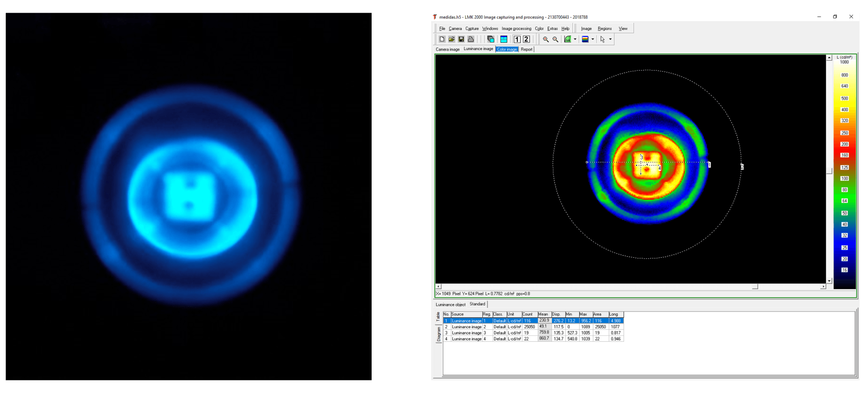This screenshot has width=868, height=407.
Task: Switch to the Luminance image tab
Action: tap(478, 49)
